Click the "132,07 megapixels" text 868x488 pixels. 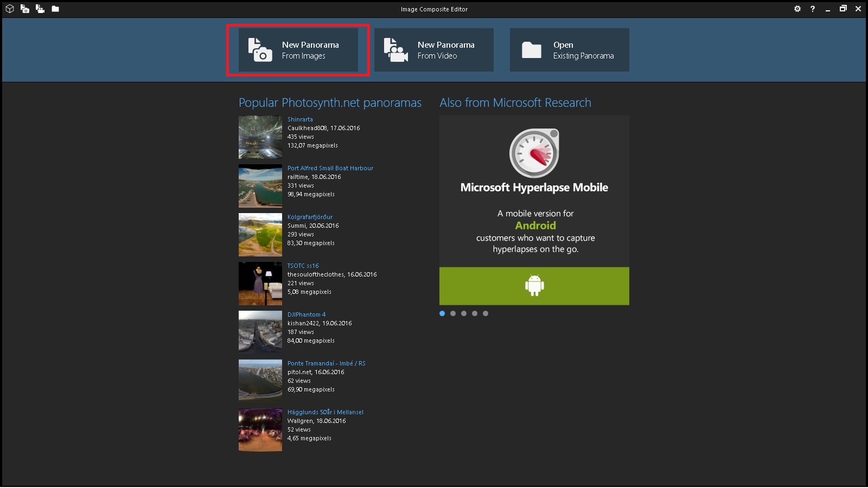point(312,145)
